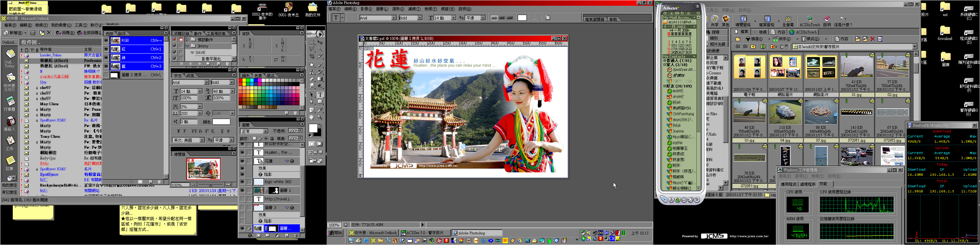
Task: Uncheck the SAVE action checkbox
Action: click(174, 53)
